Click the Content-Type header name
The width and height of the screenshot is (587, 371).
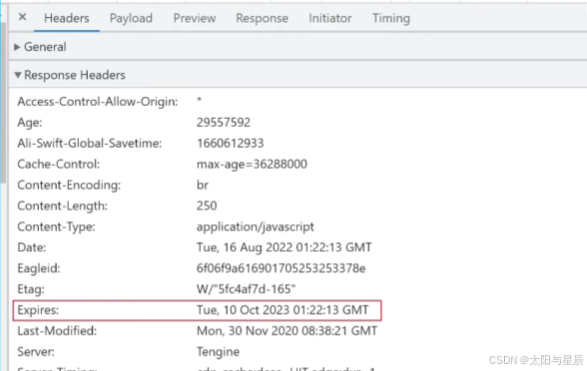pyautogui.click(x=56, y=227)
